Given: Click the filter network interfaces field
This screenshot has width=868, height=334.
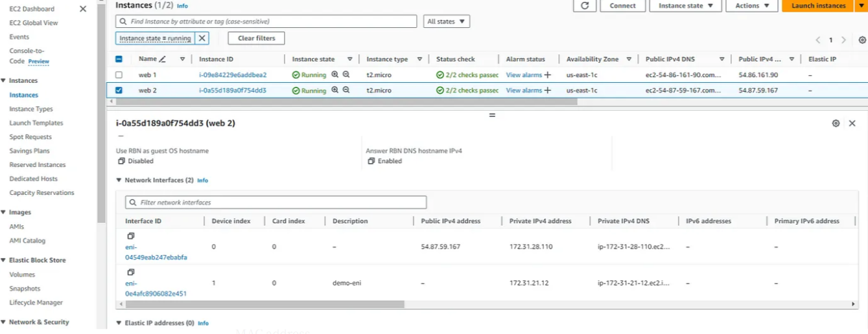Looking at the screenshot, I should [x=276, y=203].
